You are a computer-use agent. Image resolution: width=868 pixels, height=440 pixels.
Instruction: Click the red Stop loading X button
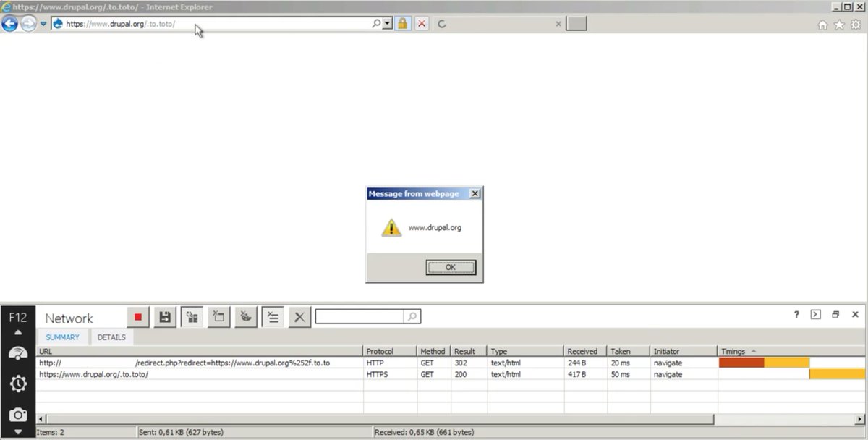coord(422,24)
